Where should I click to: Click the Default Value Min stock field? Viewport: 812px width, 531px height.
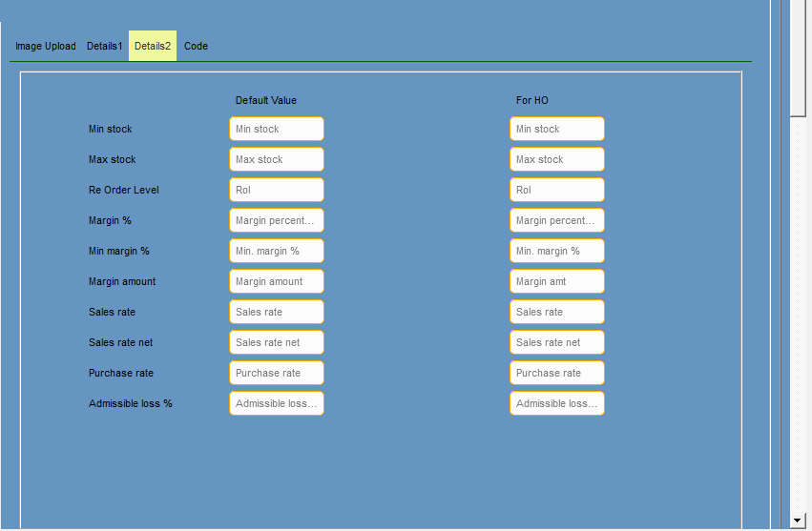pyautogui.click(x=277, y=129)
